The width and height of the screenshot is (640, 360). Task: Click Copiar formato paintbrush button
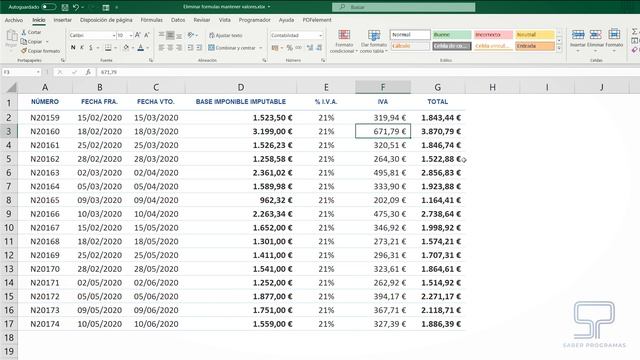click(x=40, y=51)
